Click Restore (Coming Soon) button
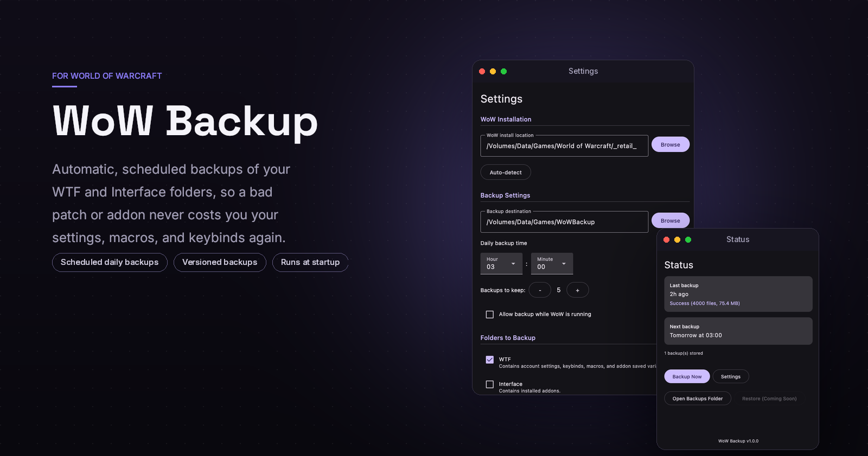Viewport: 868px width, 456px height. click(769, 398)
